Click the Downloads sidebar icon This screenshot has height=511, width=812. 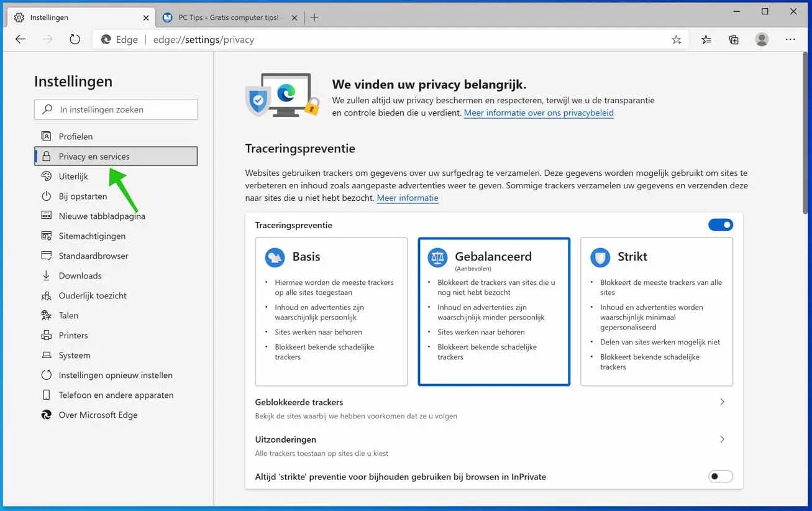tap(46, 275)
